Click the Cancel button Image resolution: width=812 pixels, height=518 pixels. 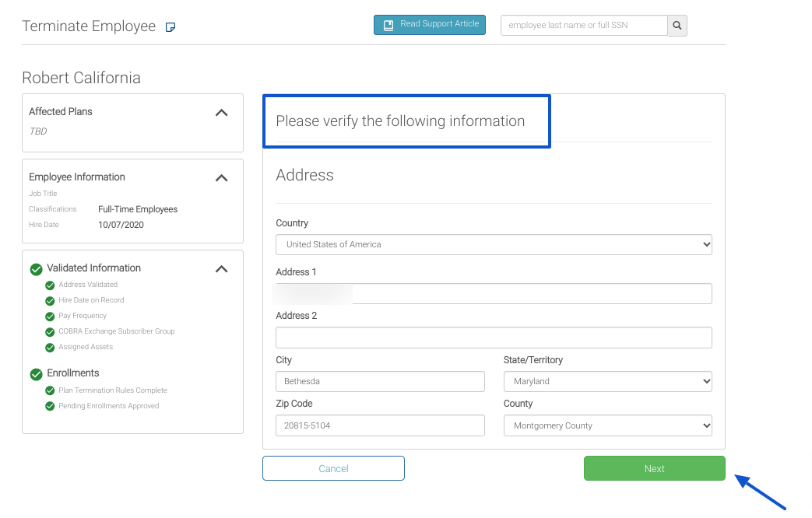(333, 468)
